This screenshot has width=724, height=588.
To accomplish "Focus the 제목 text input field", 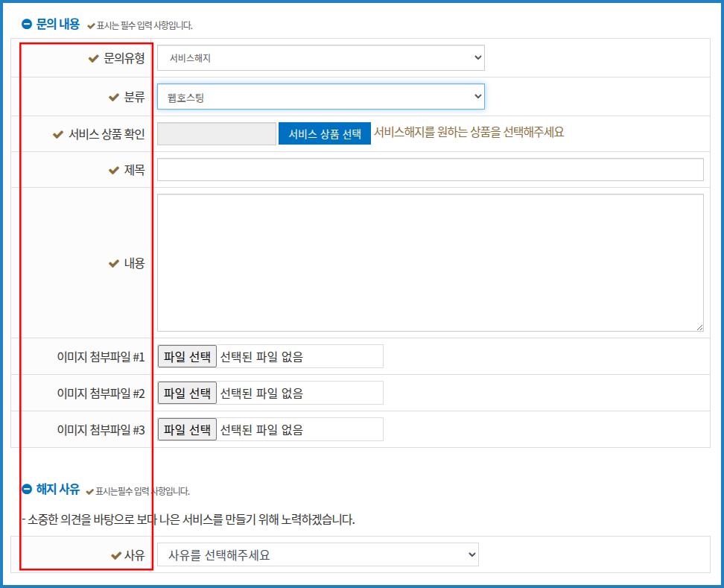I will click(x=430, y=170).
